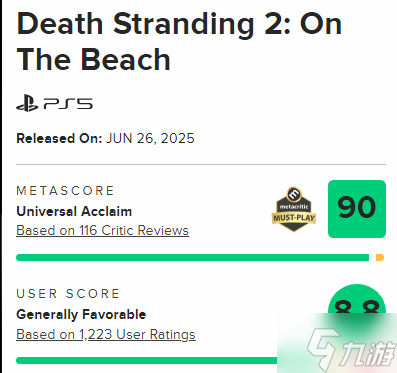Open Based on 1,223 User Ratings link
Screen dimensions: 397x373
point(106,334)
